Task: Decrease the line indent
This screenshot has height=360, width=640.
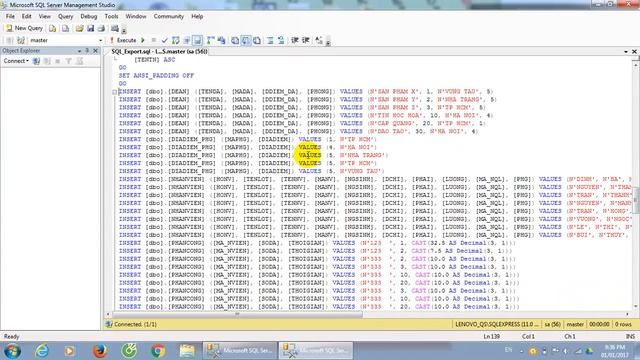Action: [295, 40]
